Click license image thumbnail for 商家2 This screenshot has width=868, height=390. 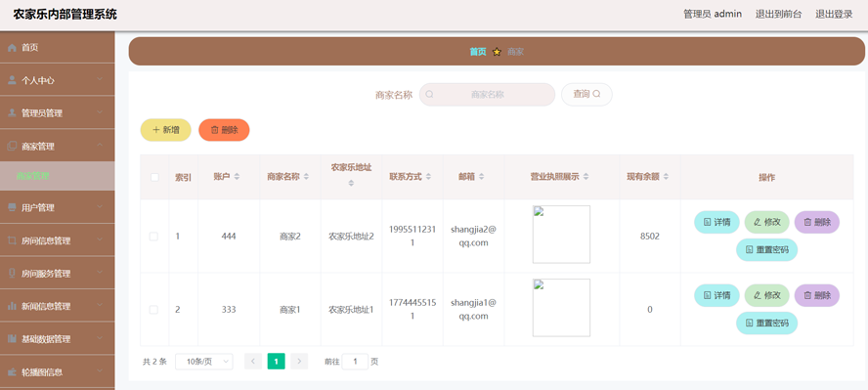click(561, 235)
